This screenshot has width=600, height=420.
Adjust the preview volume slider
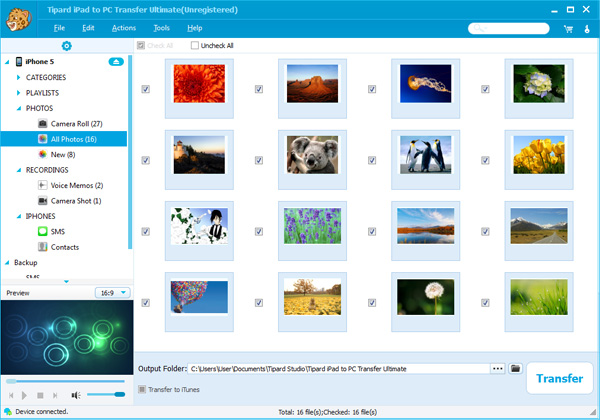(106, 394)
